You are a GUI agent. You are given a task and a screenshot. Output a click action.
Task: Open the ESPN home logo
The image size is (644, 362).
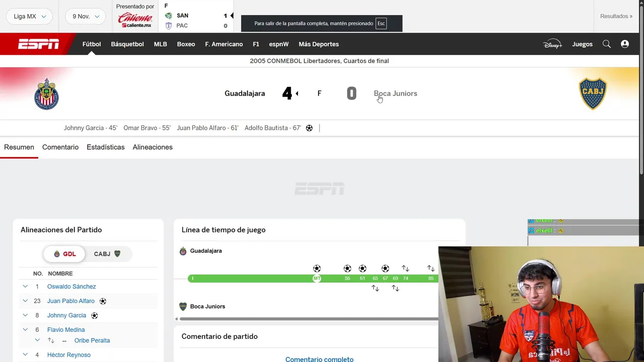tap(39, 44)
